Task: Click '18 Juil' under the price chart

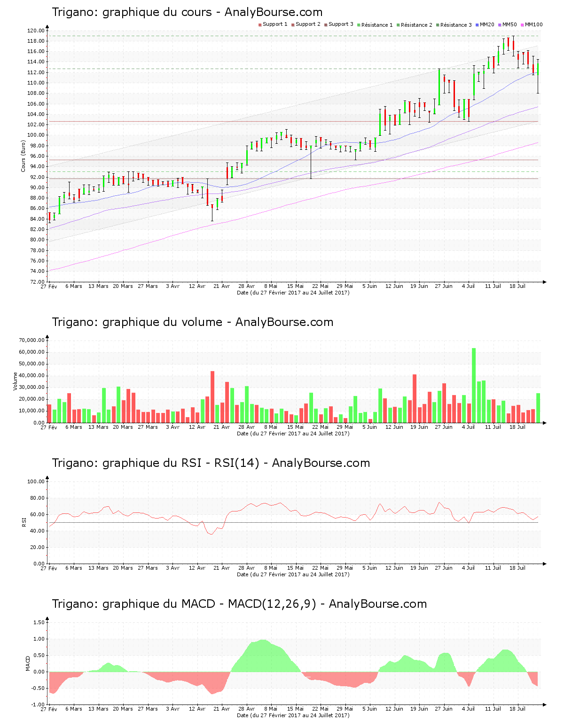Action: [517, 286]
